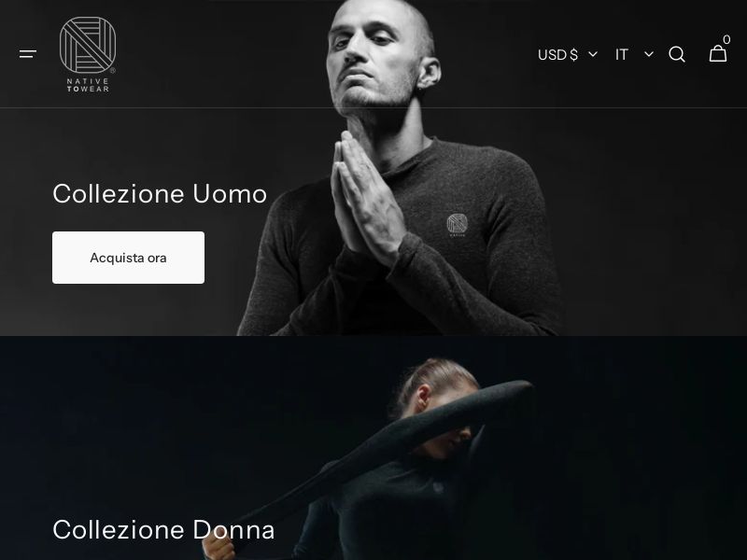Click the Acquista ora button

tap(128, 258)
